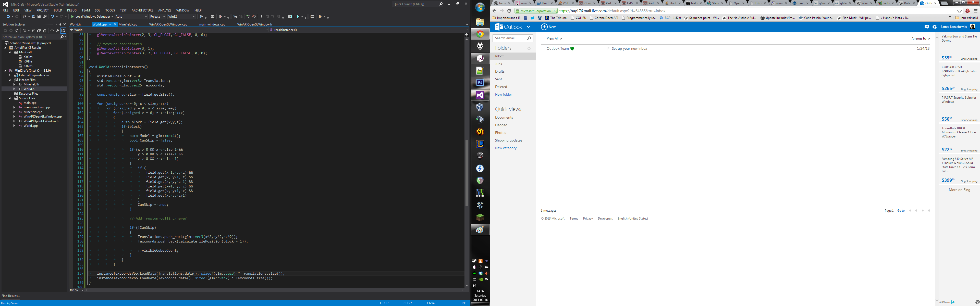Image resolution: width=980 pixels, height=306 pixels.
Task: Click the Find Results 1 tab at bottom
Action: click(11, 296)
